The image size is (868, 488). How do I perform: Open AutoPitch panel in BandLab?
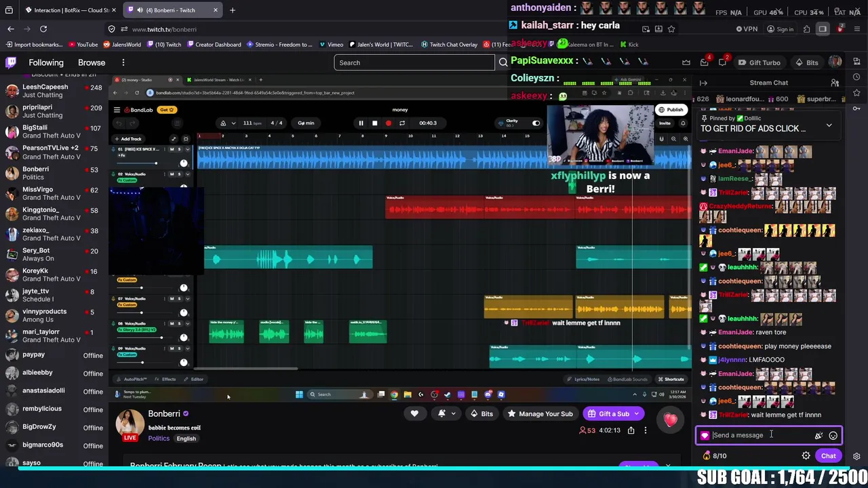pyautogui.click(x=132, y=380)
